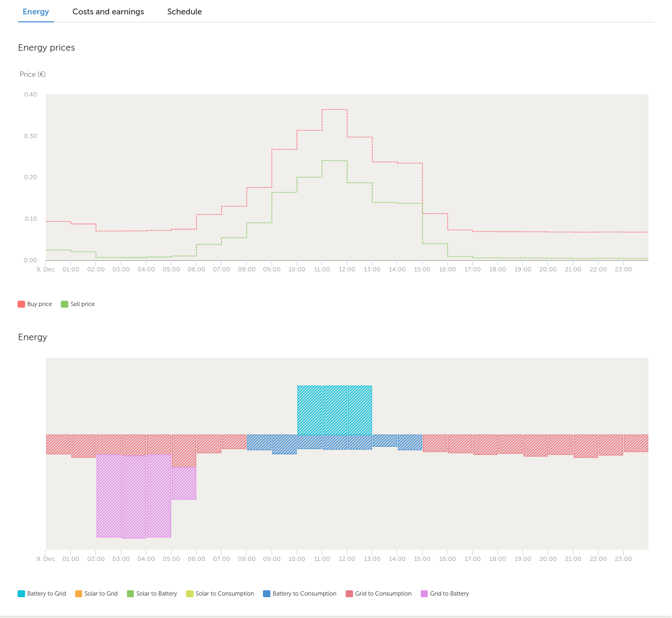The image size is (672, 618).
Task: Click the Sell price legend label
Action: click(83, 304)
